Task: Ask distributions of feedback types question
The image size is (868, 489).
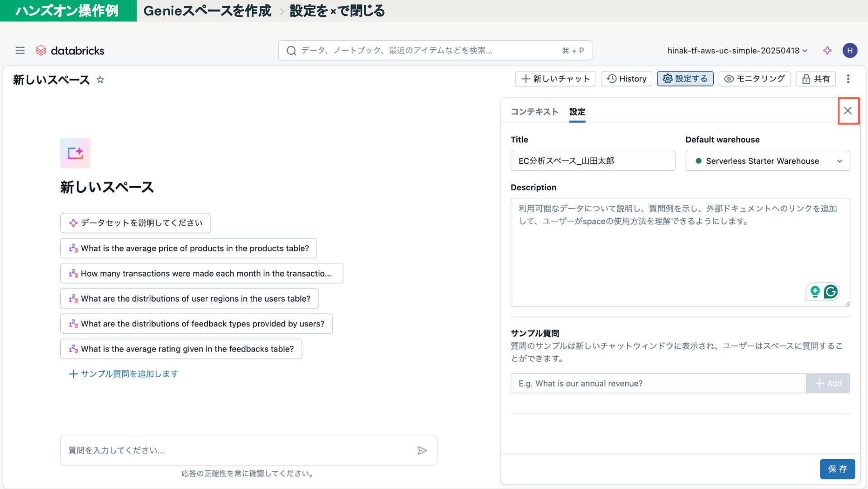Action: click(196, 324)
